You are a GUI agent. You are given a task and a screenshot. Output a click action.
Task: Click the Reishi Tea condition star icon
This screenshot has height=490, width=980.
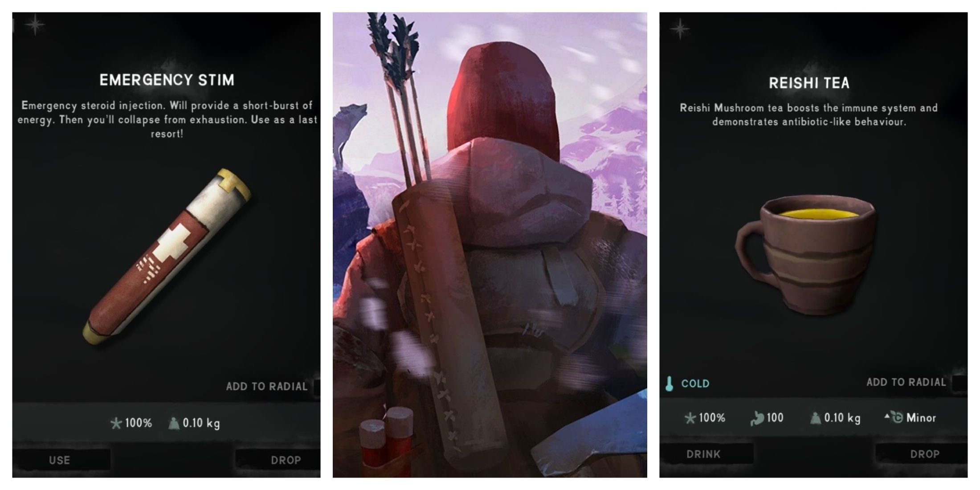[x=690, y=418]
